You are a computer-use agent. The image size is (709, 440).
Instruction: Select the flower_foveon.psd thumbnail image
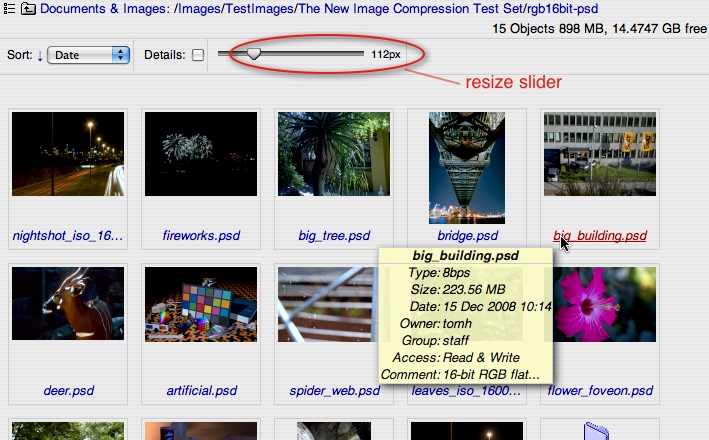click(604, 304)
